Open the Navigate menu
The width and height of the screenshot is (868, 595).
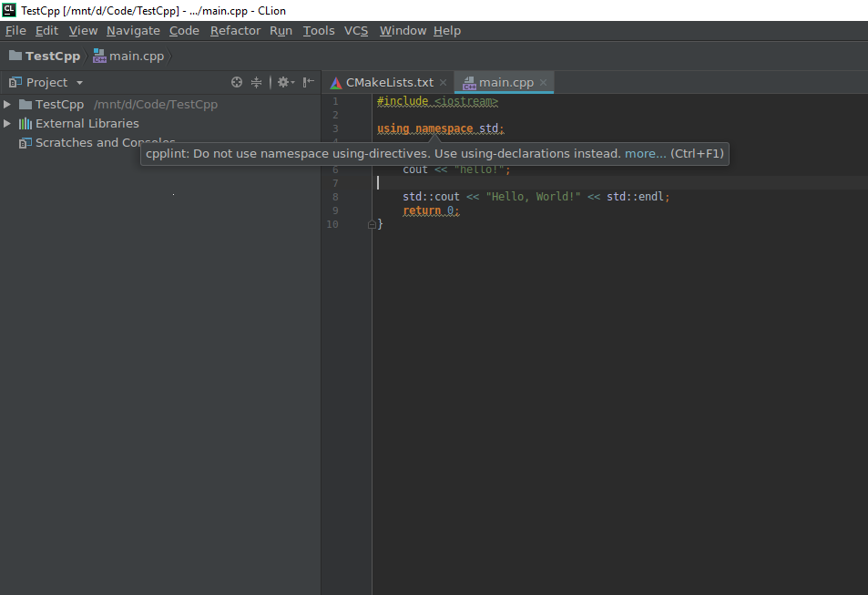click(x=133, y=30)
